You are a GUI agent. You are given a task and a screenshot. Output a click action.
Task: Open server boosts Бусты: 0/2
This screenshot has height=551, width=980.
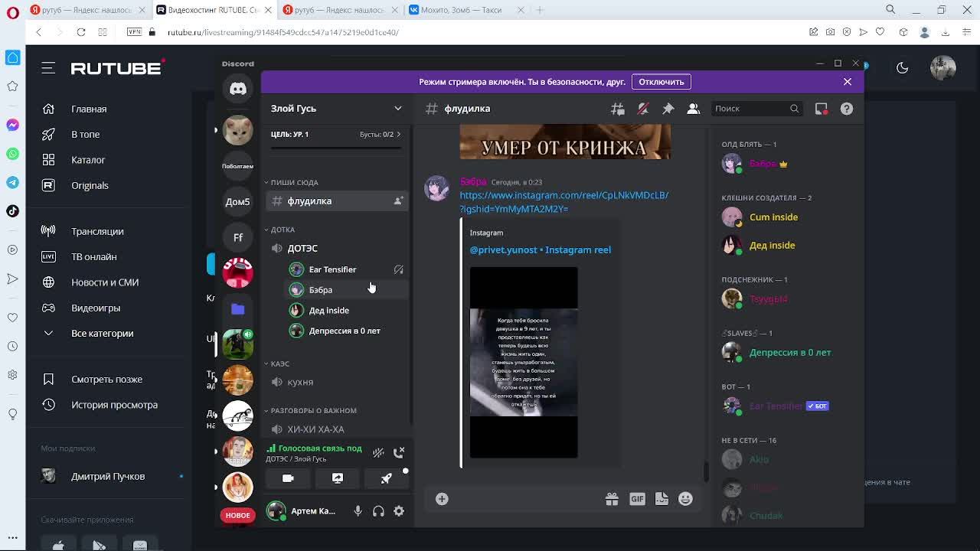[380, 135]
